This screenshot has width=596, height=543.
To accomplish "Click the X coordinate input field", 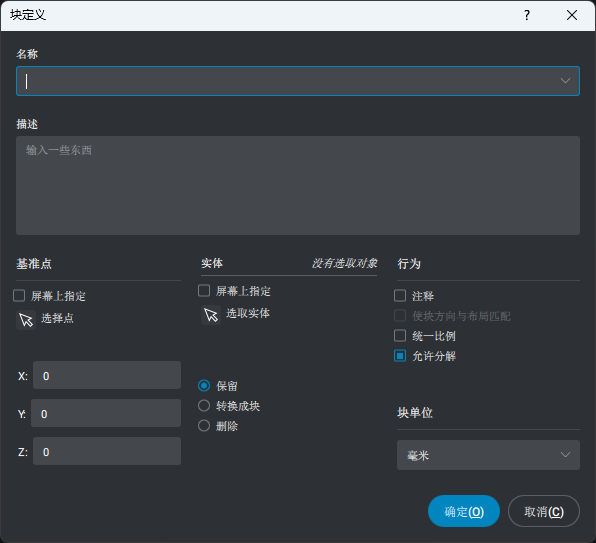I will point(107,375).
